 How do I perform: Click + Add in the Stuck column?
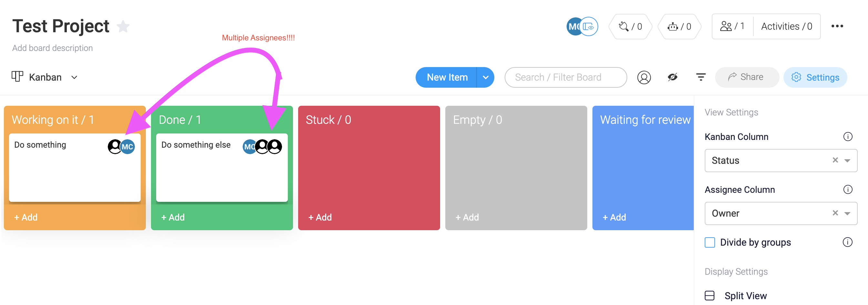320,218
